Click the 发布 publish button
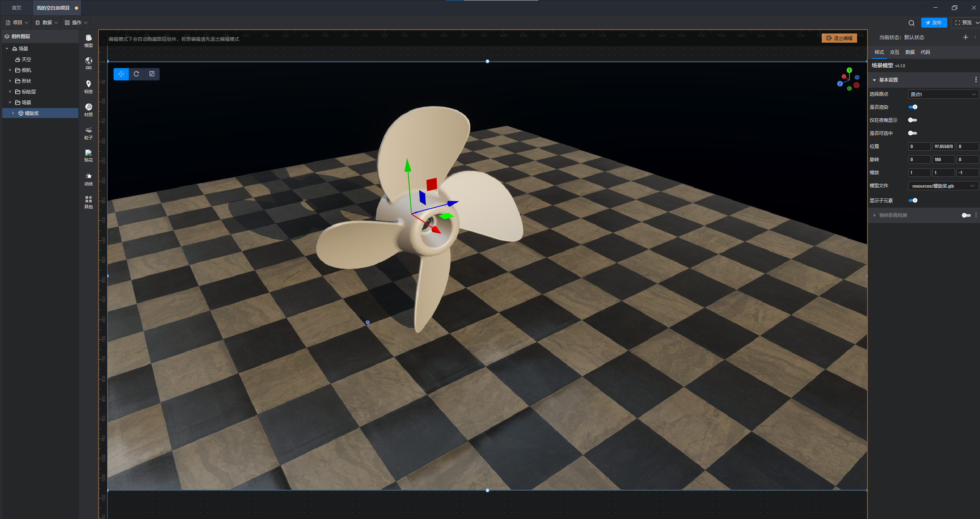Image resolution: width=980 pixels, height=519 pixels. coord(934,23)
